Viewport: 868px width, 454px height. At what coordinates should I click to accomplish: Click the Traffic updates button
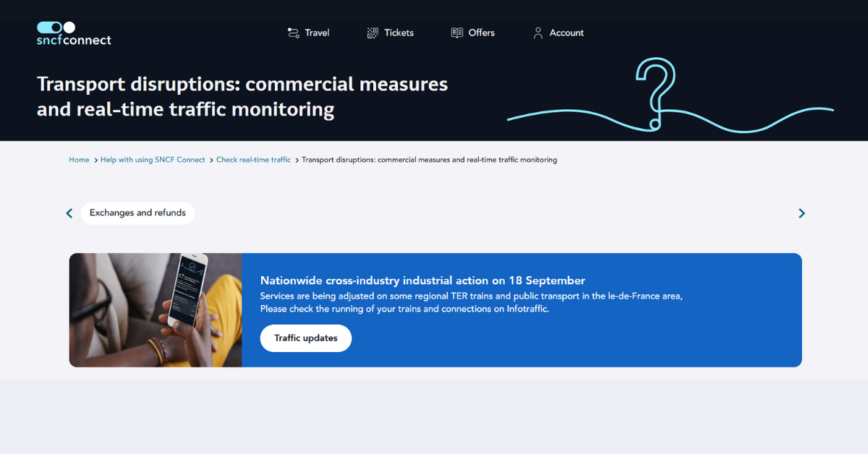point(306,338)
